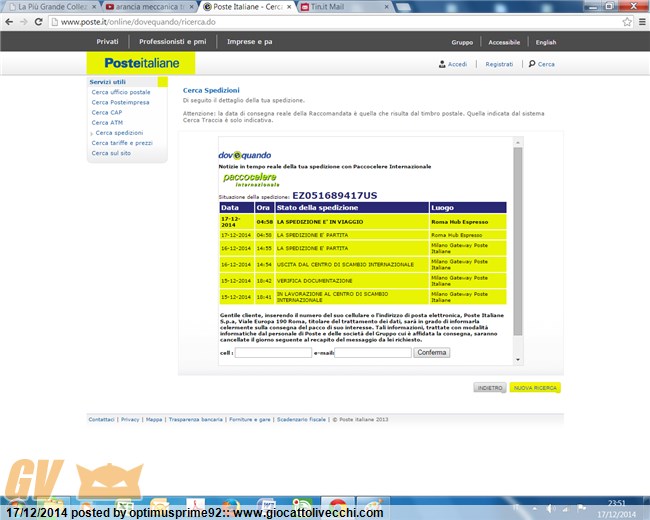650x520 pixels.
Task: Click the dovequando logo
Action: pos(245,155)
